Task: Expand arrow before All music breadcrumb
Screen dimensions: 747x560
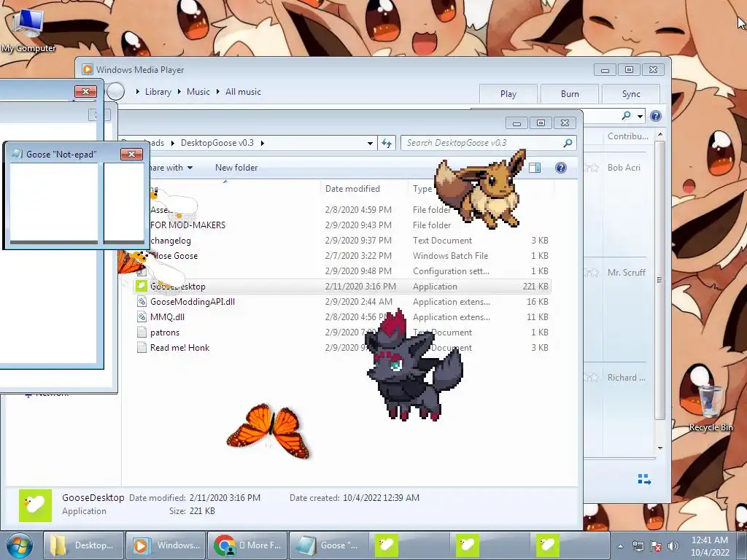Action: [217, 91]
